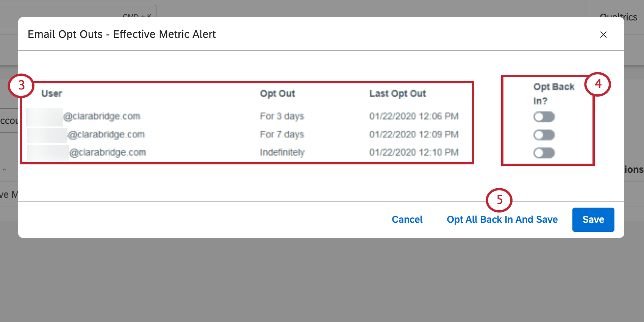
Task: Enable opt back in for Indefinitely user
Action: 544,153
